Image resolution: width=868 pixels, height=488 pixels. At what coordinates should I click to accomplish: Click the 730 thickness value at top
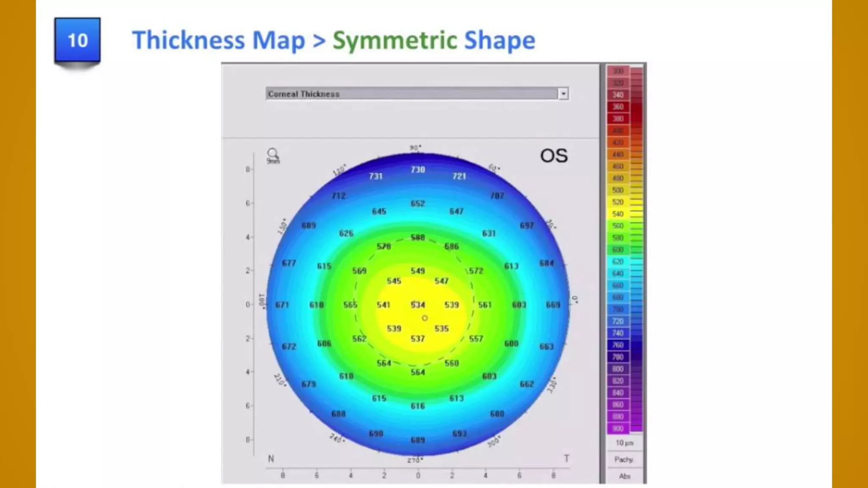click(417, 169)
